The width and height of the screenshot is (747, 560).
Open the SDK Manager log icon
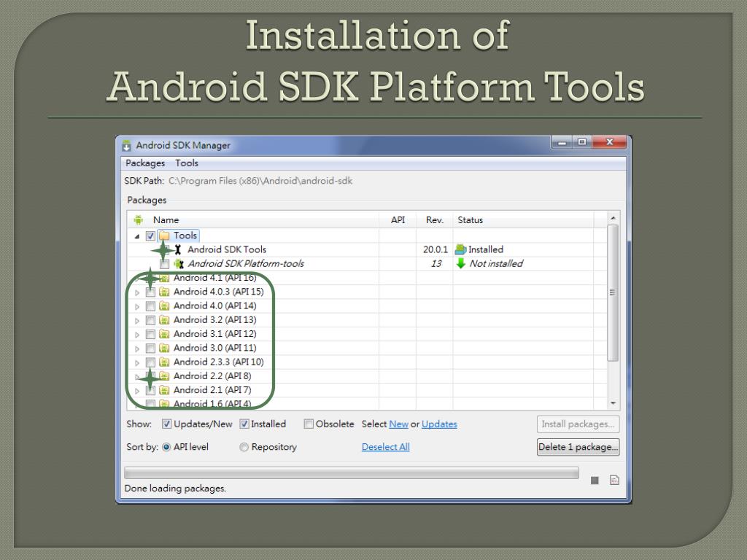pos(614,480)
